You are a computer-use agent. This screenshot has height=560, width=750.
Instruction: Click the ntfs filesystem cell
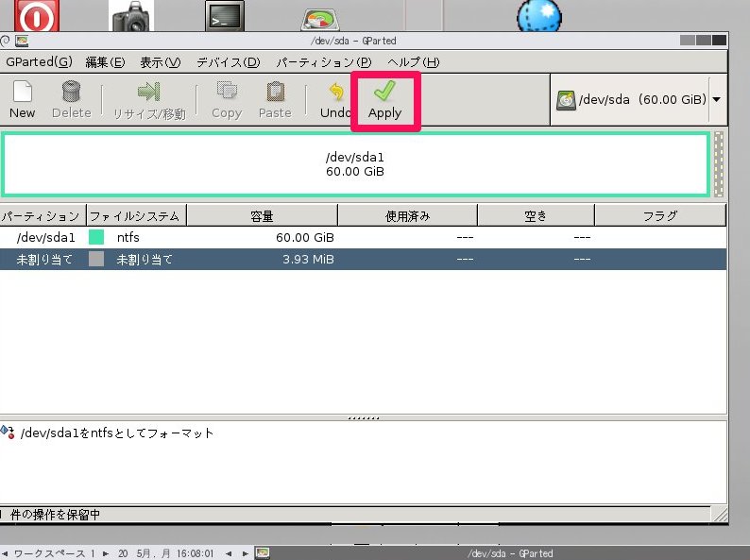tap(128, 237)
